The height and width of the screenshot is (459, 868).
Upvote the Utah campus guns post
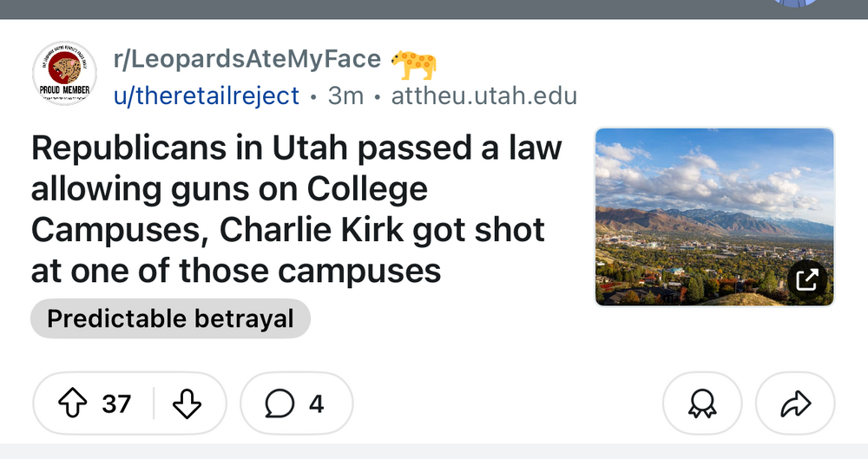[71, 403]
